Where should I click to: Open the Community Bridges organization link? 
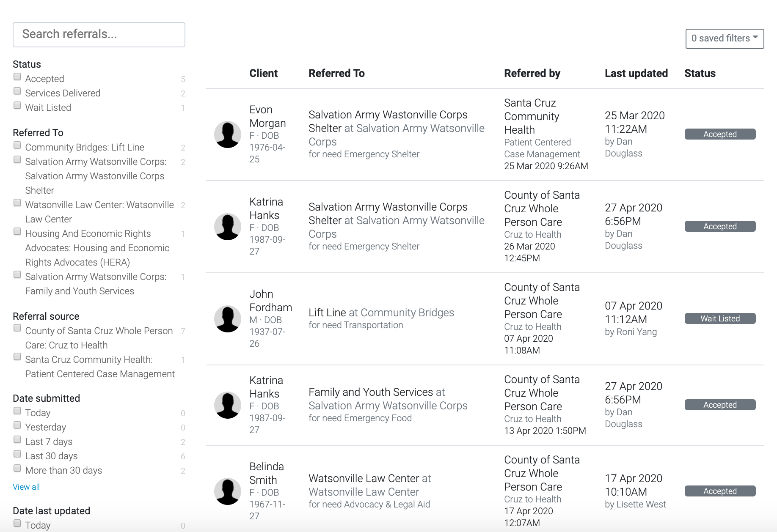[x=406, y=313]
